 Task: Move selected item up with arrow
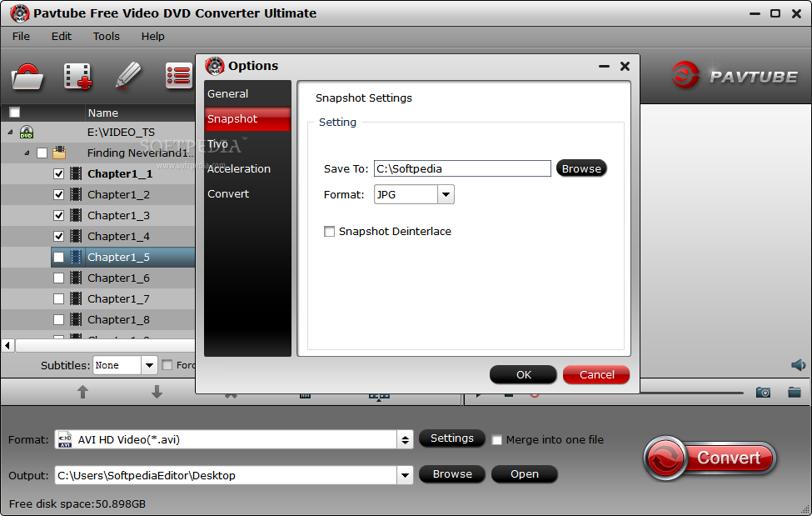click(x=82, y=392)
